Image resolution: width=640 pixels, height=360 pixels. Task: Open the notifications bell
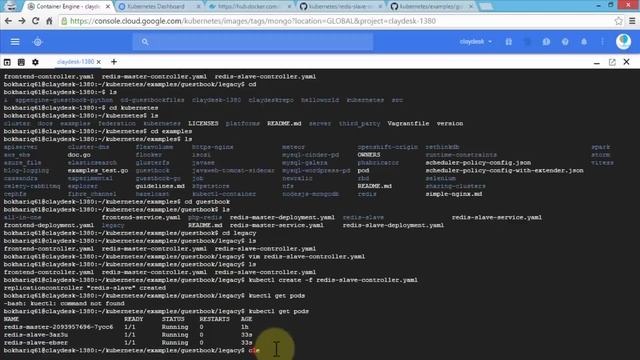click(x=584, y=42)
